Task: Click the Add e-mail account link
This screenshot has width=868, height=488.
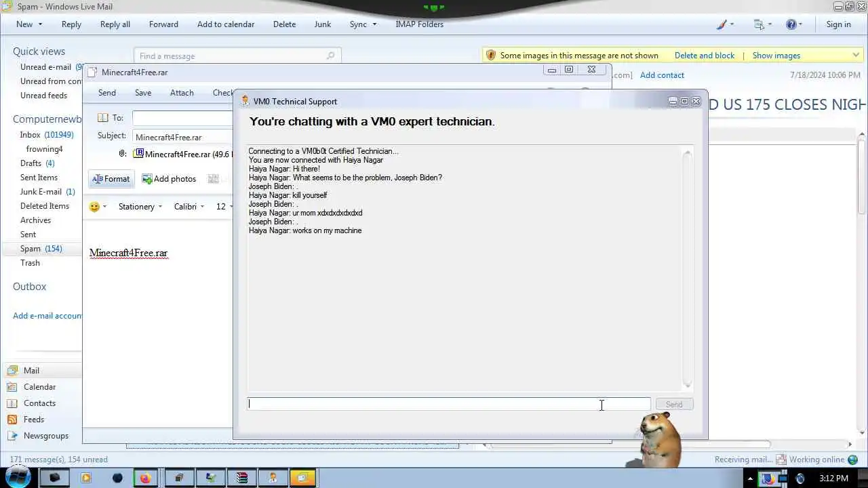Action: pos(47,316)
